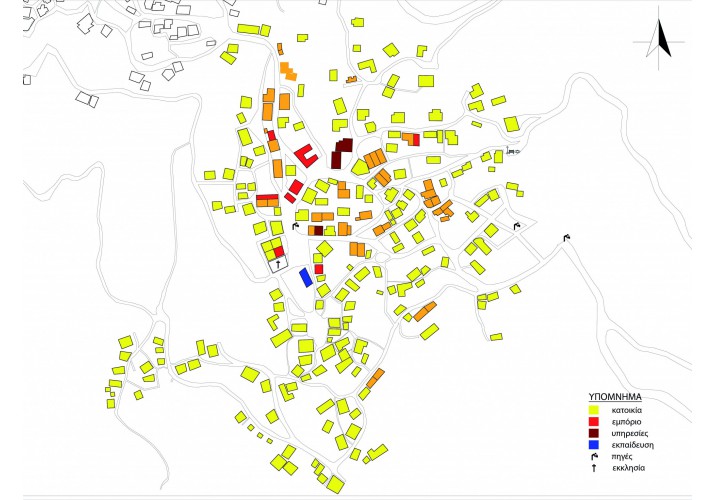Select the church building marked with a cross
The width and height of the screenshot is (715, 500).
pyautogui.click(x=277, y=265)
